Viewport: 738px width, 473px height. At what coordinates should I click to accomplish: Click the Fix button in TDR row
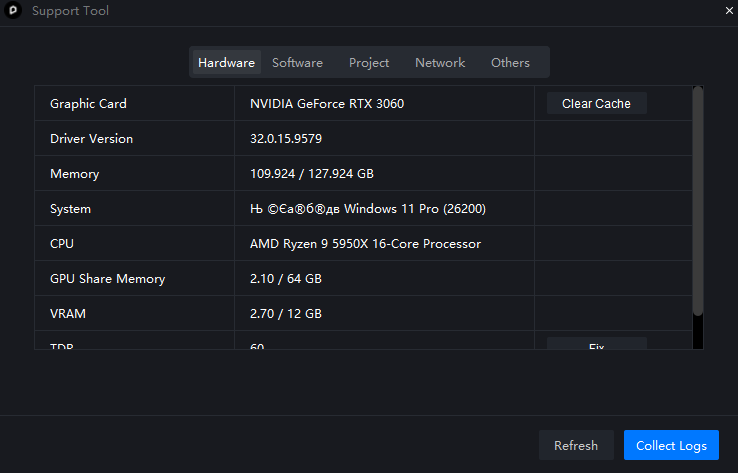pos(596,345)
